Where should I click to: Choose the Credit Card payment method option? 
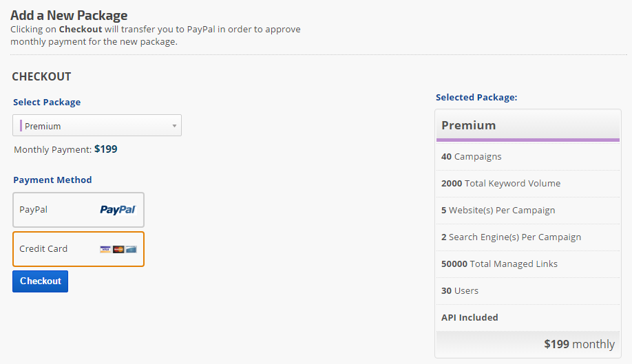(x=78, y=249)
